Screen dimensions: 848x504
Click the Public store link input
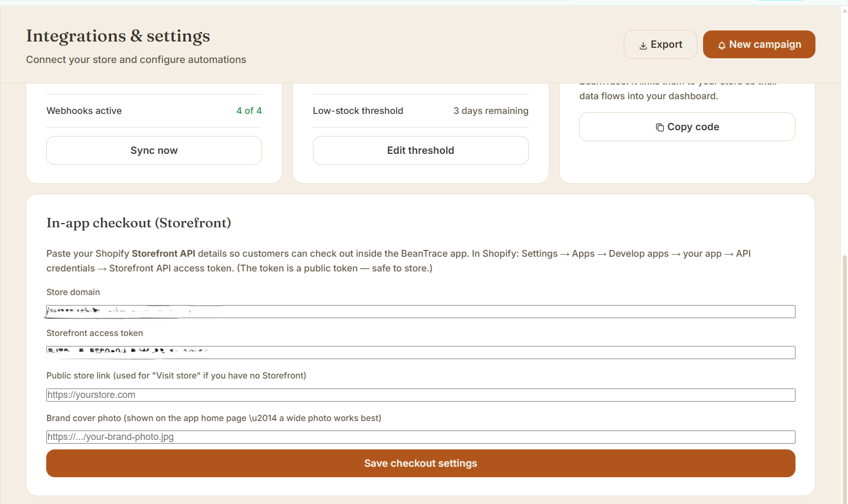click(421, 395)
